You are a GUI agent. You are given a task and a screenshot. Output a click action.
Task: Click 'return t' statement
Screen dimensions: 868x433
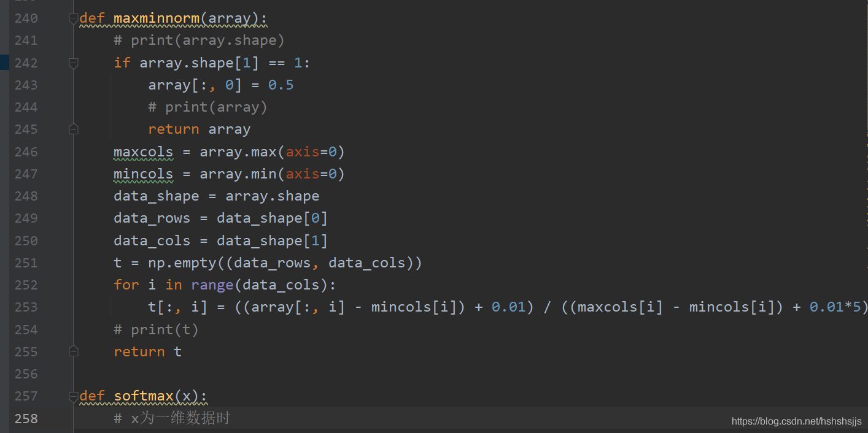pos(147,352)
